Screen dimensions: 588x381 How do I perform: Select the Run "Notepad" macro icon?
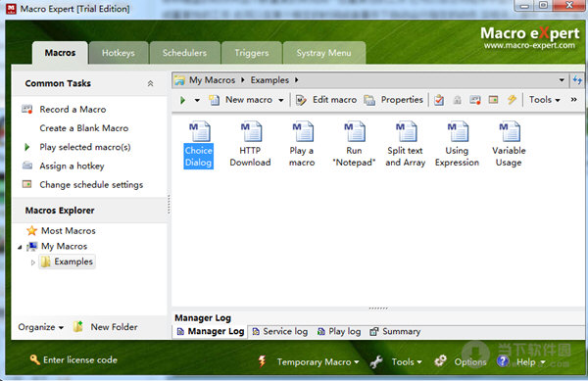[355, 131]
